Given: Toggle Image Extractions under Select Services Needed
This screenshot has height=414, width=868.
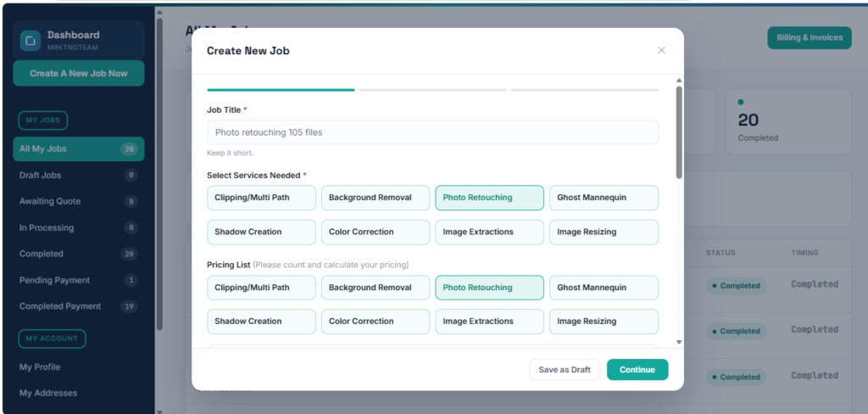Looking at the screenshot, I should (489, 232).
